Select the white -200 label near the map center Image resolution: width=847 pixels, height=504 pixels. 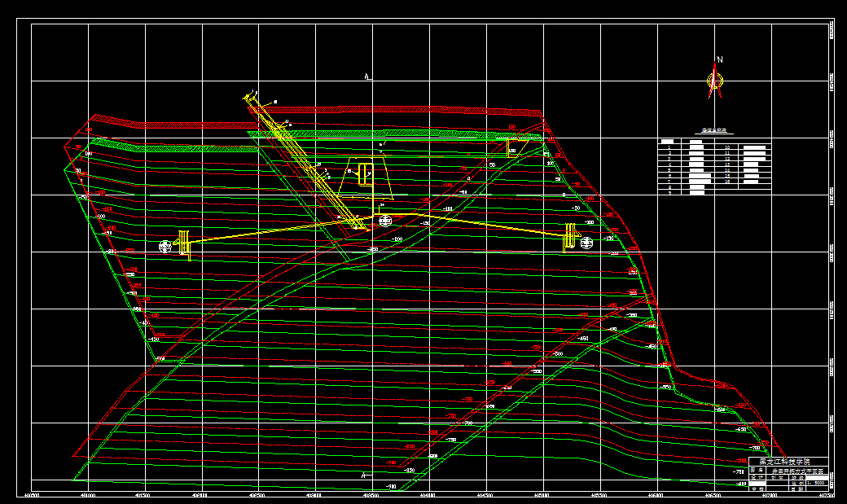pyautogui.click(x=397, y=239)
